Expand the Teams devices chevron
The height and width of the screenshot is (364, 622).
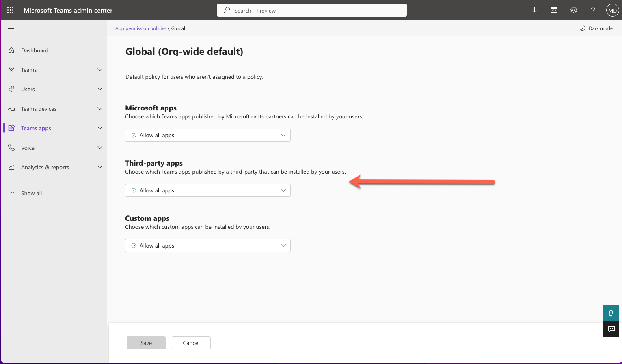pyautogui.click(x=100, y=108)
